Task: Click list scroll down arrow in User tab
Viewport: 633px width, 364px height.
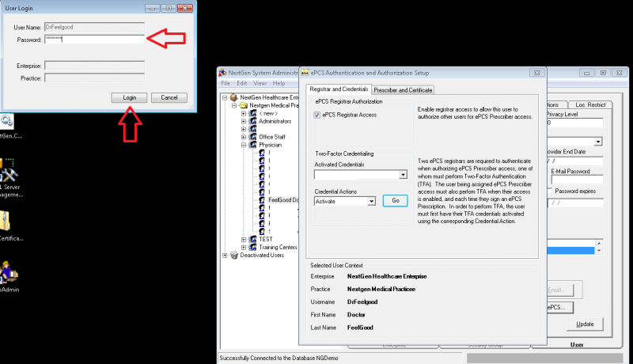Action: pos(599,251)
